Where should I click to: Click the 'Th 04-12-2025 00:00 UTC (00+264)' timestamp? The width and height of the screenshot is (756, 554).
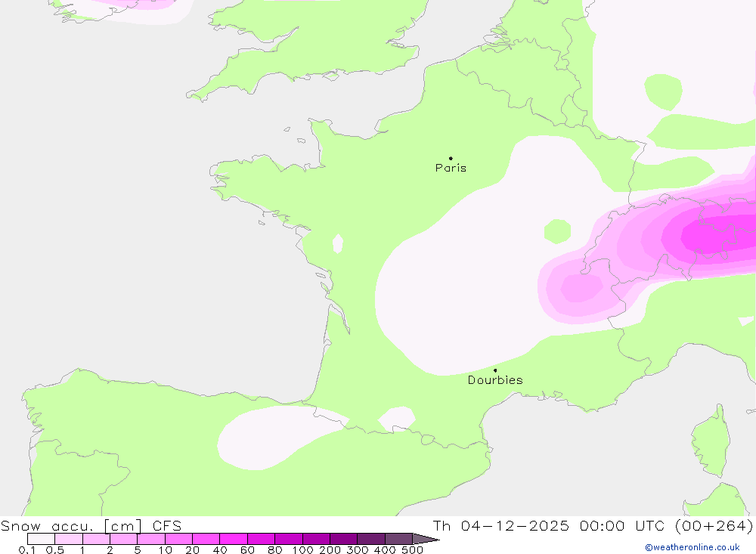click(x=593, y=525)
